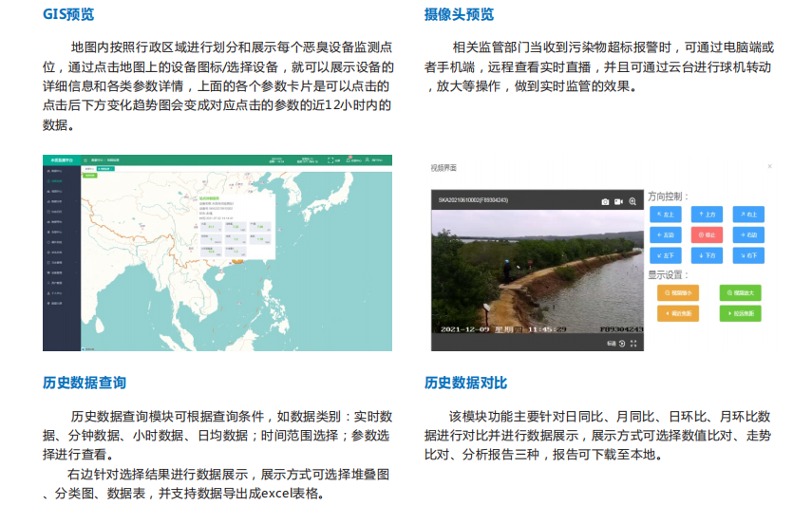Click the hamburger menu icon in header
Viewport: 812px width, 524px height.
pos(85,160)
